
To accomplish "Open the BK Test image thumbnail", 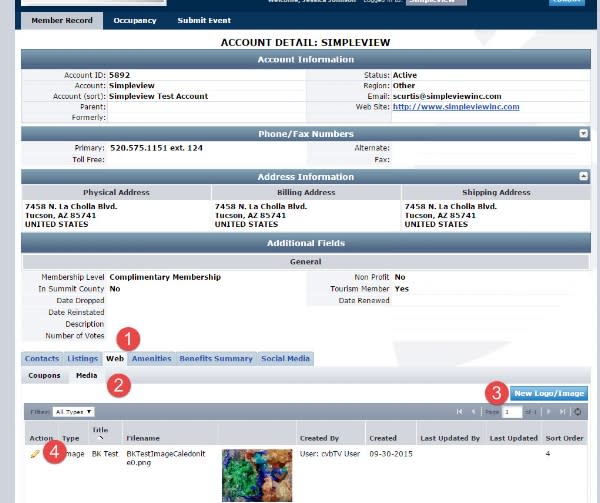I will click(257, 475).
